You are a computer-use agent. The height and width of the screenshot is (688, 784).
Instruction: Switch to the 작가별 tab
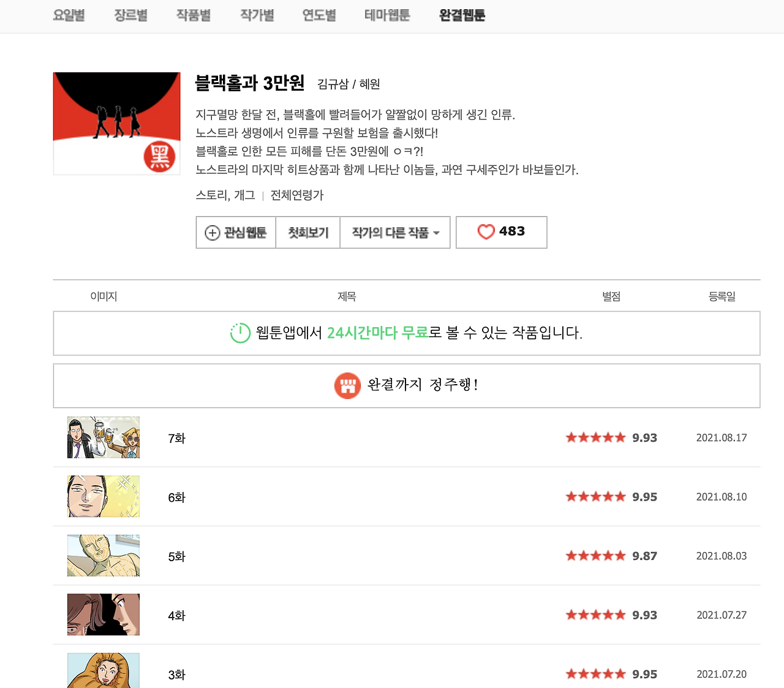click(257, 15)
